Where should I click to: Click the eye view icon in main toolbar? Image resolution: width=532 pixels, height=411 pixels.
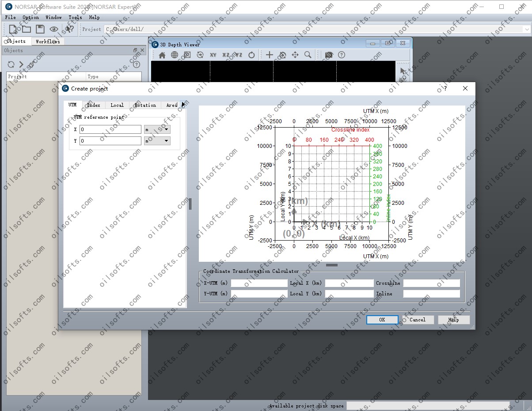[54, 29]
